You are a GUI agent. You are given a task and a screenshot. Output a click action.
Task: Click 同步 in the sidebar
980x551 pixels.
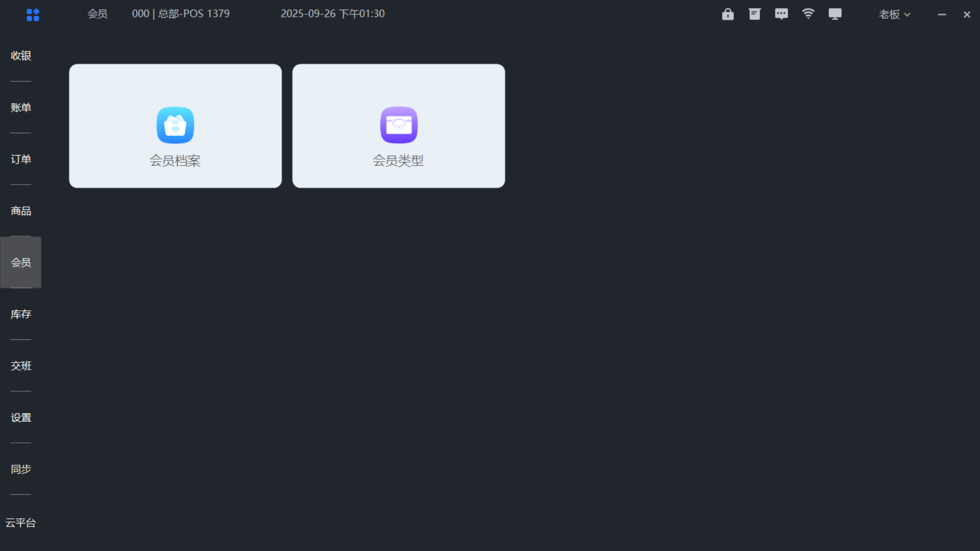[x=21, y=469]
